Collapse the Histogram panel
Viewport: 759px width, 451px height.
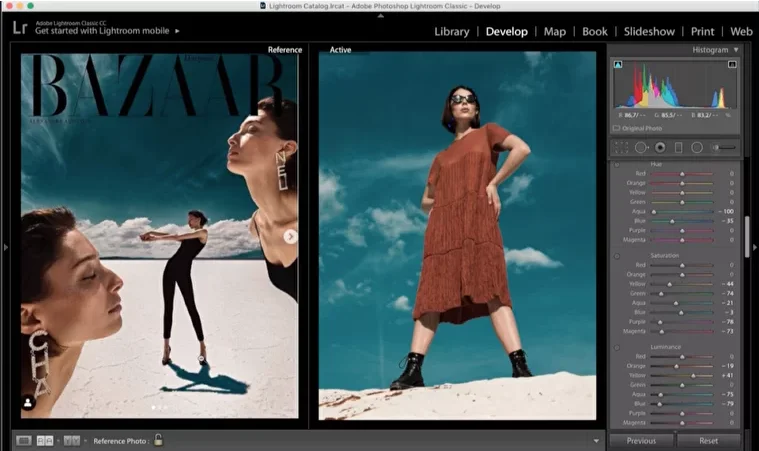736,49
